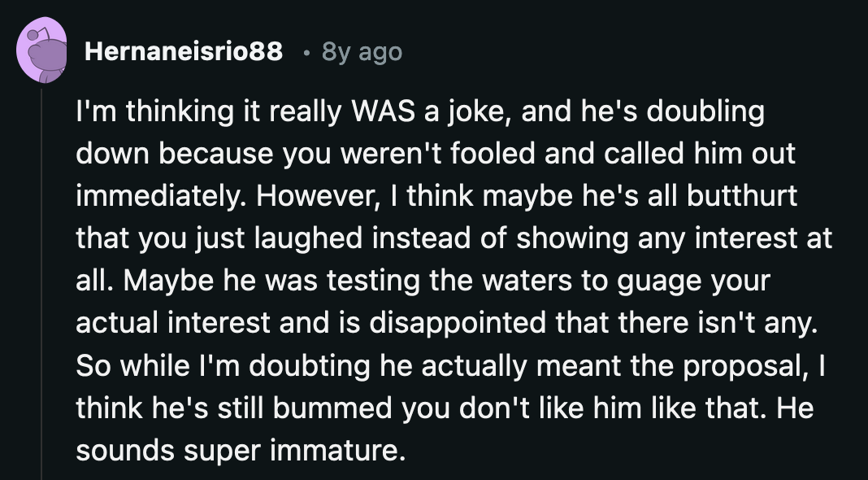This screenshot has width=868, height=480.
Task: Click the dot separator before the timestamp
Action: coord(306,53)
